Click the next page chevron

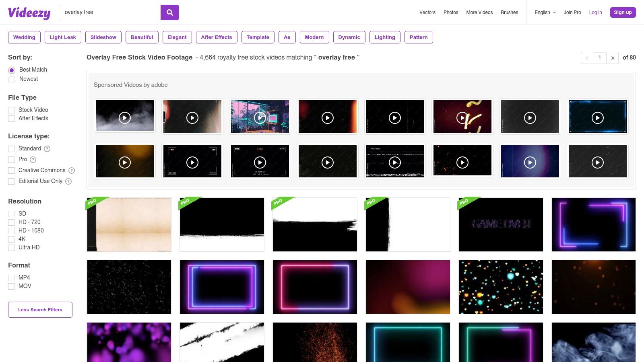[x=612, y=58]
